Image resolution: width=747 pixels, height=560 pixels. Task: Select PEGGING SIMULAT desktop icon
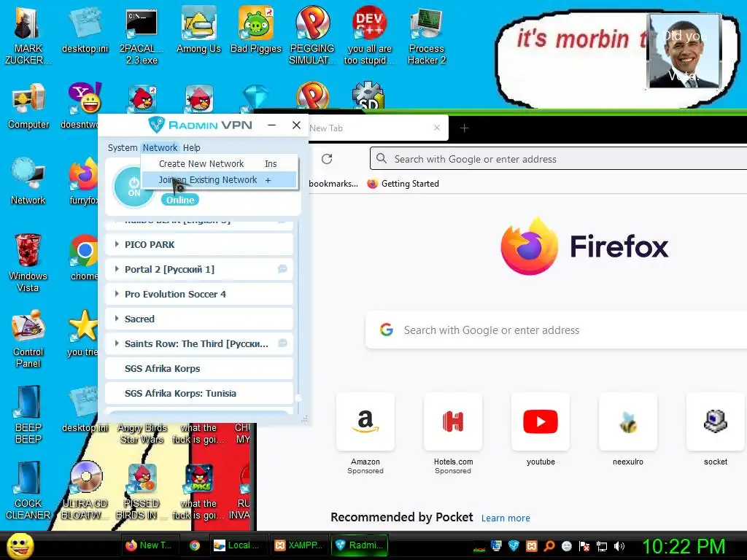point(312,35)
